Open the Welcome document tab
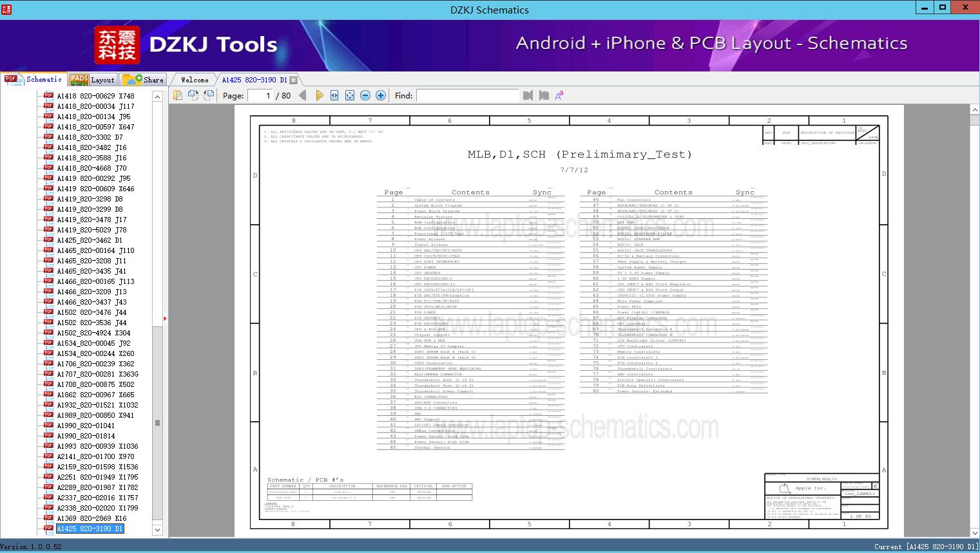 [x=195, y=80]
